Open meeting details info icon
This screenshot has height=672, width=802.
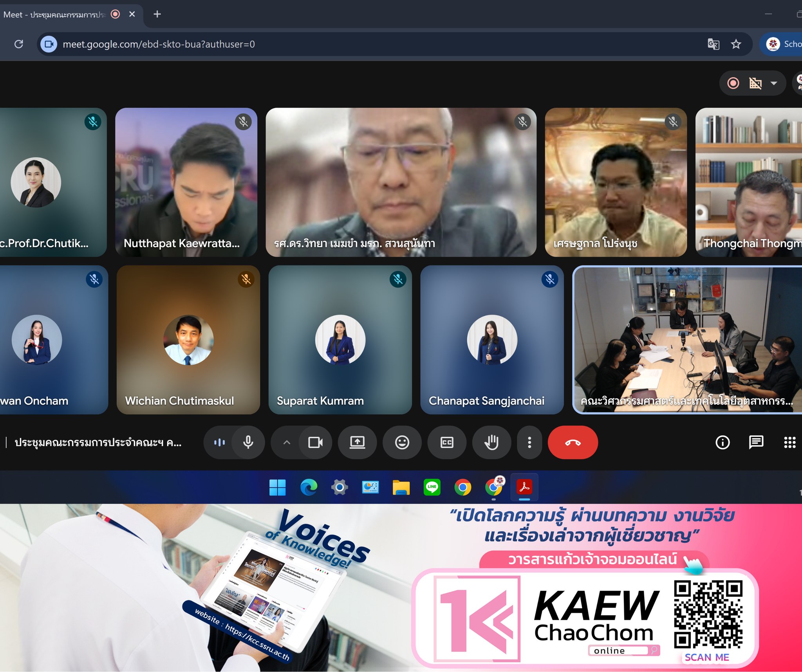[x=723, y=443]
